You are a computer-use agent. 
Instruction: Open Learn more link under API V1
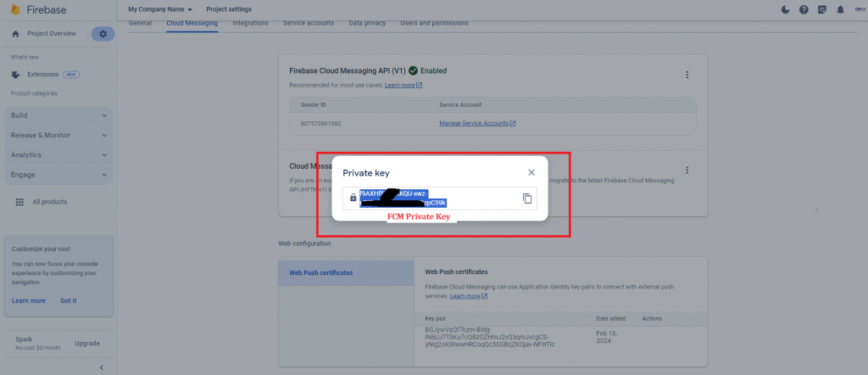(403, 86)
